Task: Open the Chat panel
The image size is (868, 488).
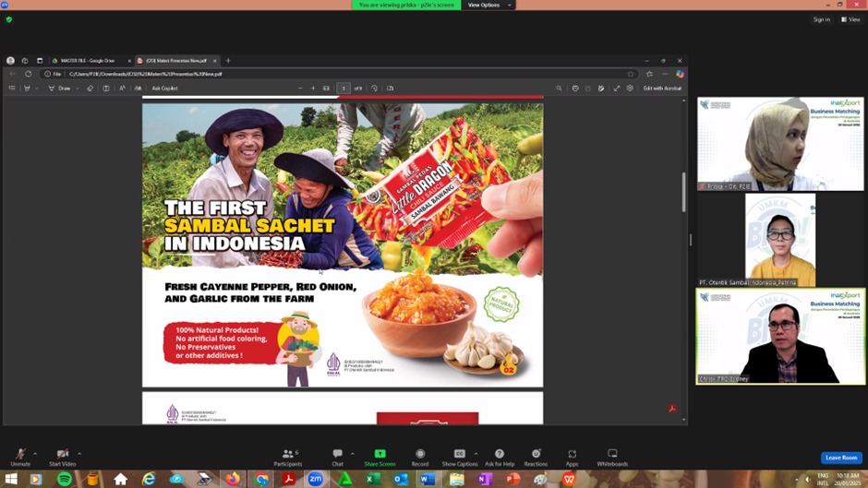Action: coord(338,457)
